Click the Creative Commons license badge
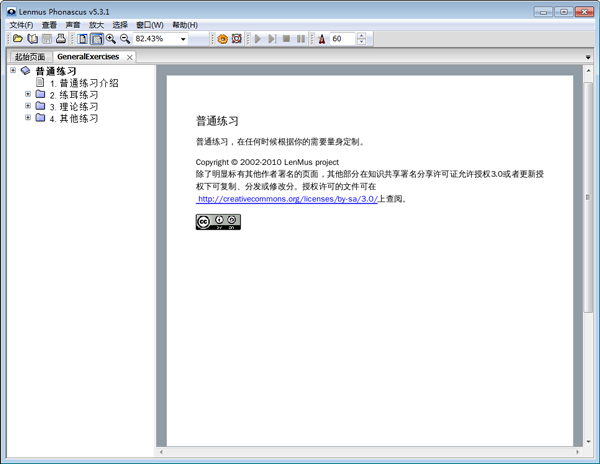Viewport: 600px width, 464px height. coord(218,222)
